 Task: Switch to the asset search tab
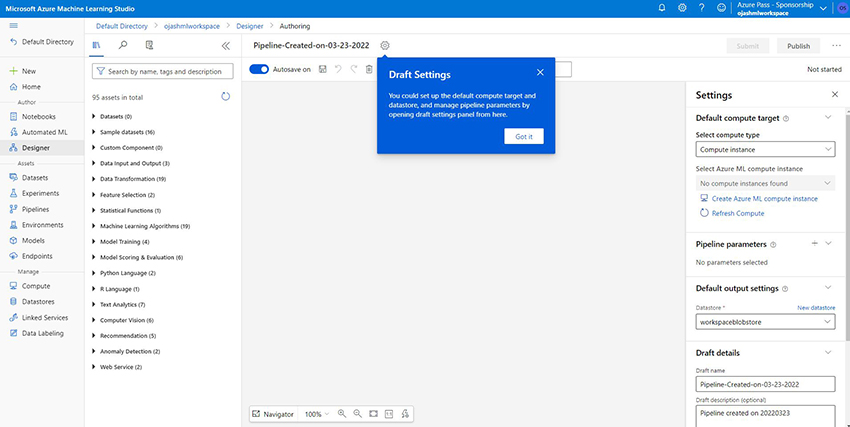(x=123, y=46)
